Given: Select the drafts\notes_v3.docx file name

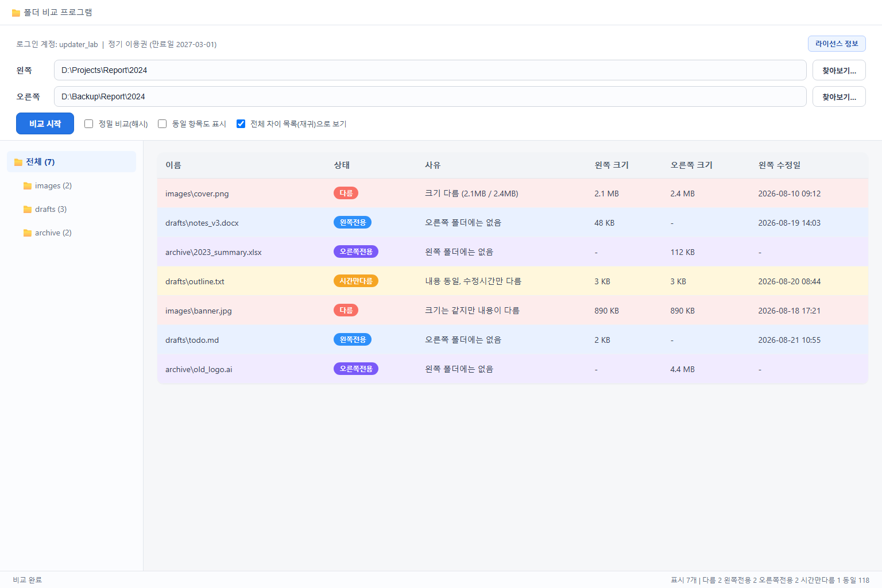Looking at the screenshot, I should click(202, 223).
